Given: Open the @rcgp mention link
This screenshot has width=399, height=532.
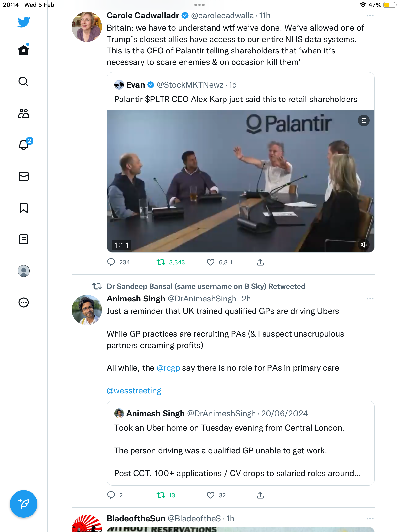Looking at the screenshot, I should coord(168,368).
